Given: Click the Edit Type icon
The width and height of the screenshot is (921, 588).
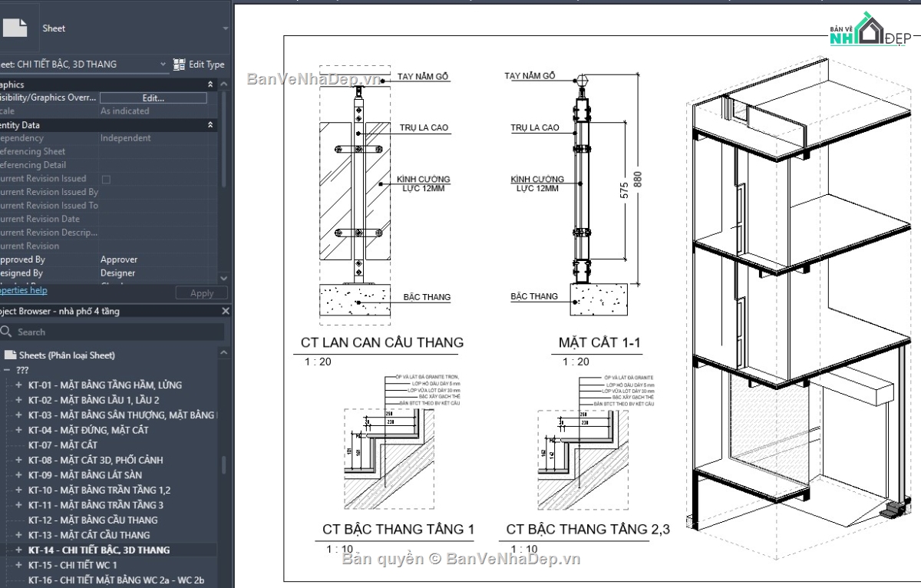Looking at the screenshot, I should click(x=180, y=64).
